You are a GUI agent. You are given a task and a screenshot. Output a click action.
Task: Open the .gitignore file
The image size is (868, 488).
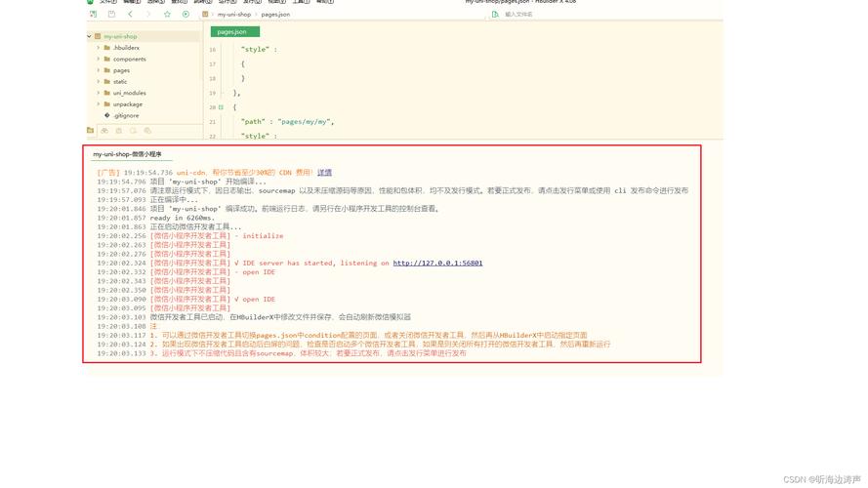(x=126, y=115)
